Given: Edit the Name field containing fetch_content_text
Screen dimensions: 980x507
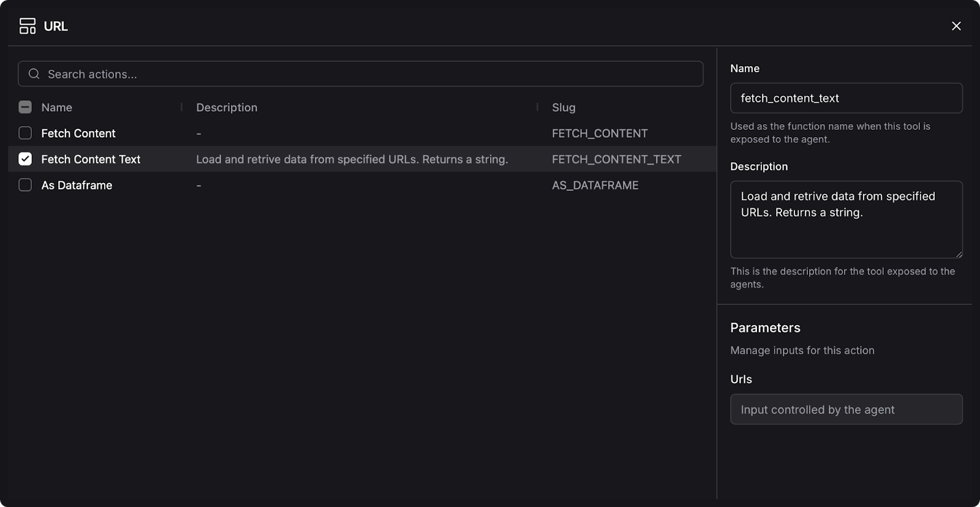Looking at the screenshot, I should point(846,98).
